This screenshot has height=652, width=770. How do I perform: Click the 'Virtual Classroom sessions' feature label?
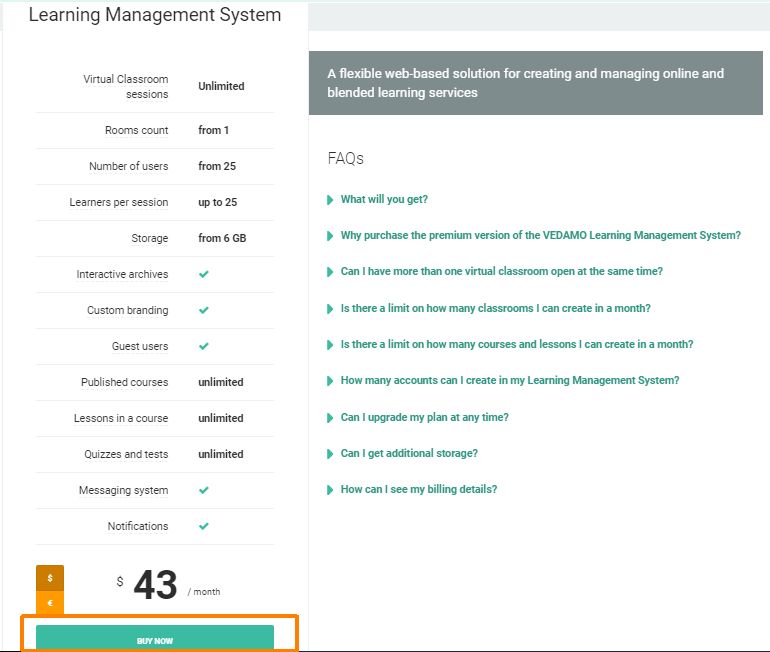[x=126, y=86]
